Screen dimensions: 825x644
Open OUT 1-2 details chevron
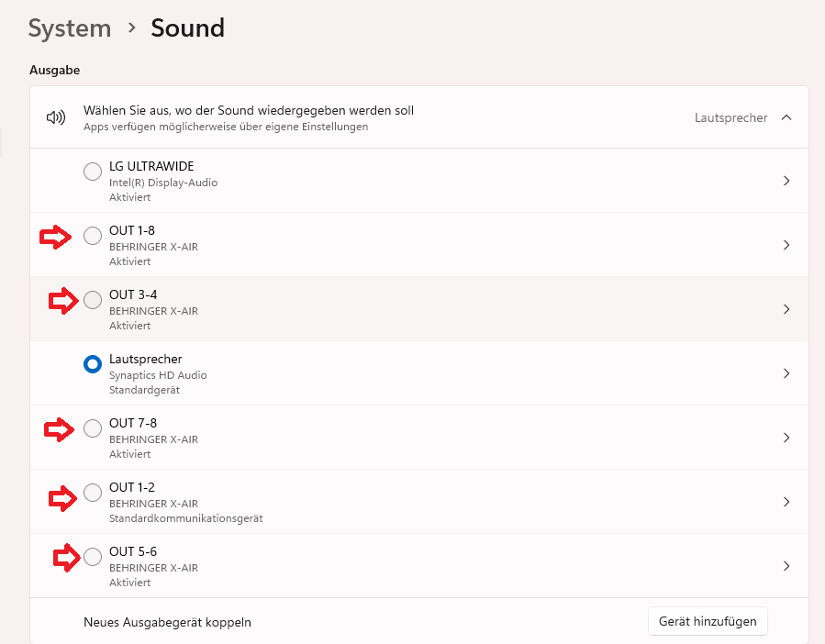[x=786, y=502]
